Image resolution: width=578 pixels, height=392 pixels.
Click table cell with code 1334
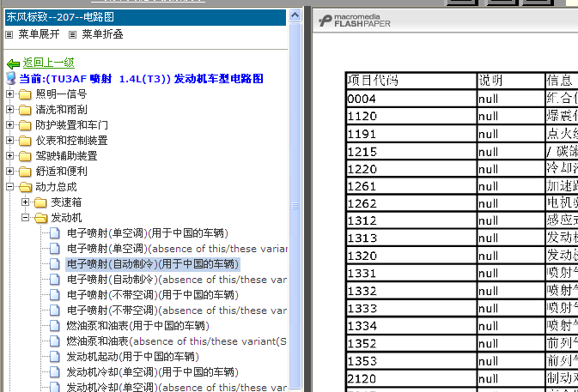click(x=411, y=326)
